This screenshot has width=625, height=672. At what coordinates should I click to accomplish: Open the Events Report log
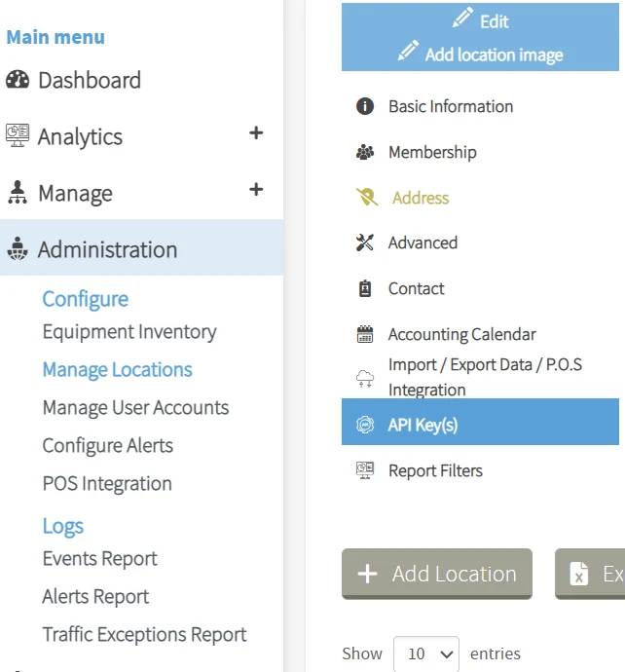click(100, 558)
